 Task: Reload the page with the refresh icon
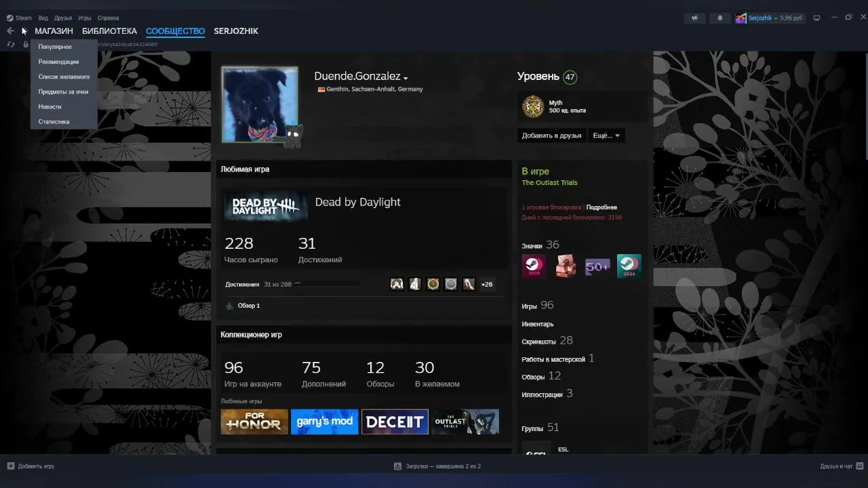point(11,45)
